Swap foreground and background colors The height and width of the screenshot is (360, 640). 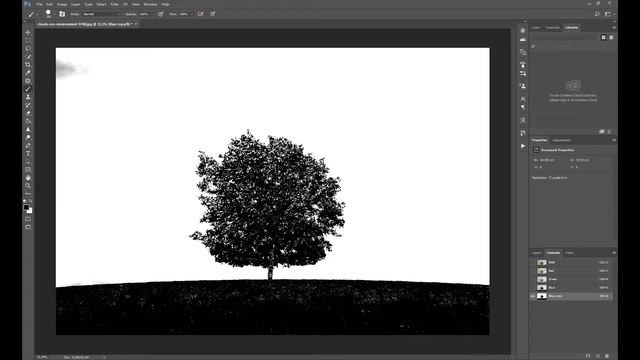(x=31, y=202)
